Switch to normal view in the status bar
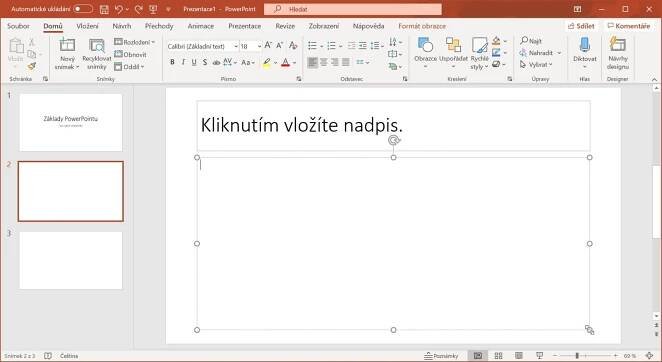 pyautogui.click(x=478, y=356)
